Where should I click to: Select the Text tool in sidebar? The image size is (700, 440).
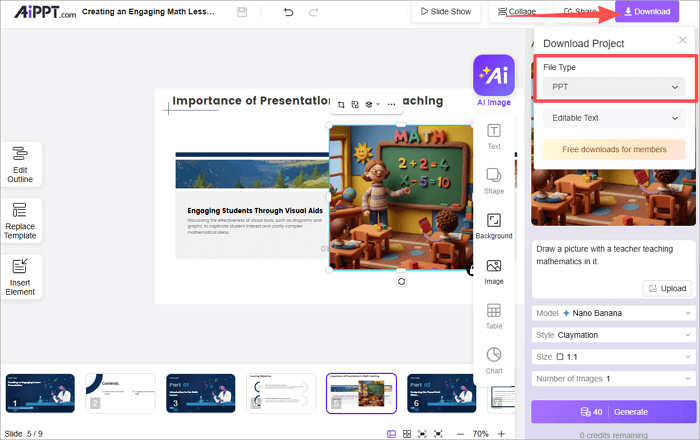(x=494, y=136)
